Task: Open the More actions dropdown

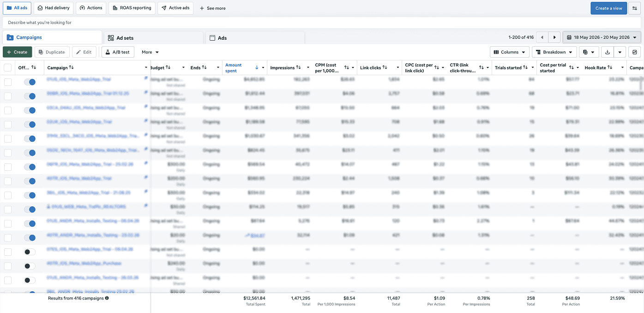Action: [150, 52]
